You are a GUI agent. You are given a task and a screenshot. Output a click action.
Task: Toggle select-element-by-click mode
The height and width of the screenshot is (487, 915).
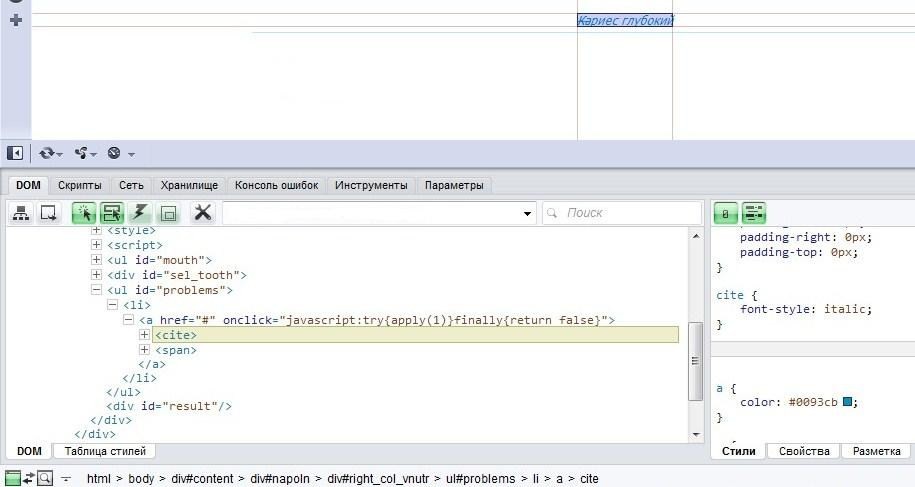coord(84,213)
